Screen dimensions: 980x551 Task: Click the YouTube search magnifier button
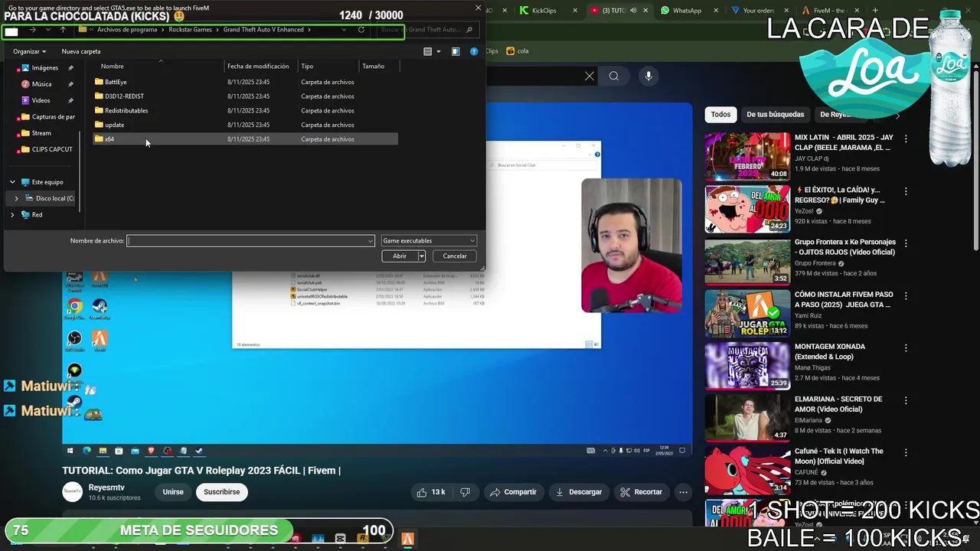tap(614, 76)
